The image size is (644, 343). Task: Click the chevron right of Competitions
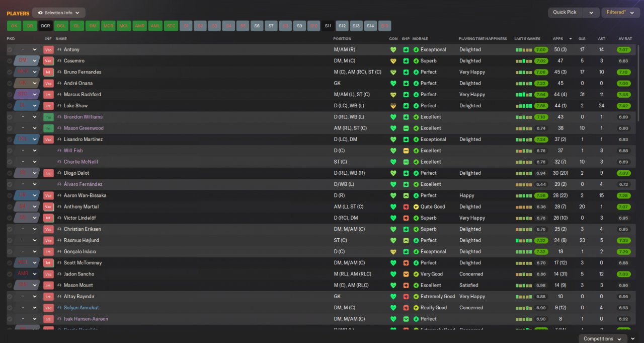633,339
